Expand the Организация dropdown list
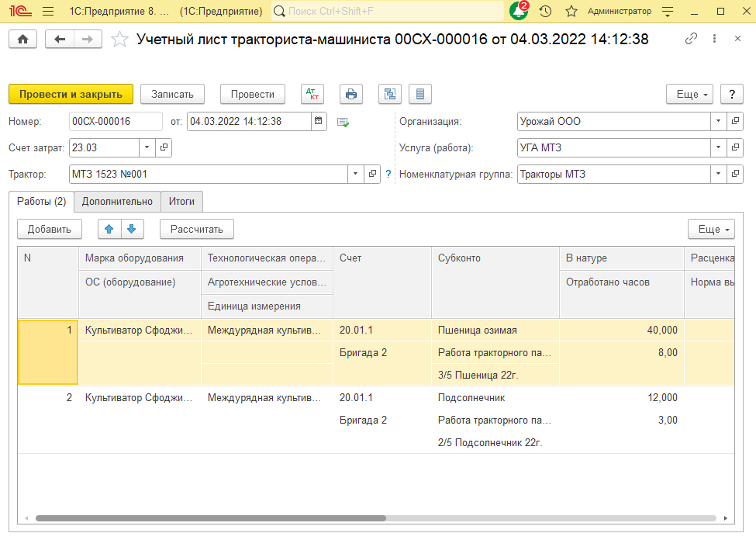The image size is (756, 540). (x=718, y=122)
